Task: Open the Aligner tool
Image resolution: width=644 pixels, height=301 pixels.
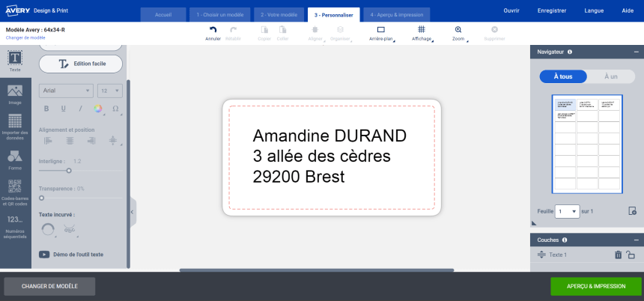Action: (315, 30)
